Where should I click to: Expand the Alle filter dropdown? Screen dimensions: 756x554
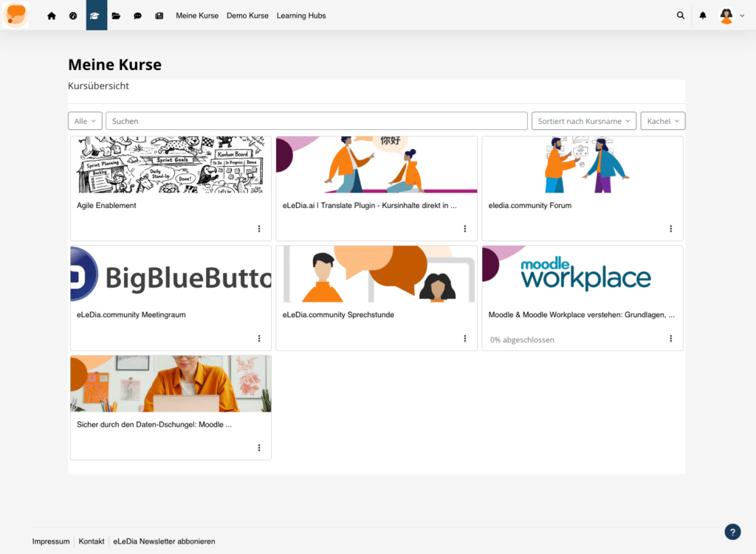(x=85, y=121)
